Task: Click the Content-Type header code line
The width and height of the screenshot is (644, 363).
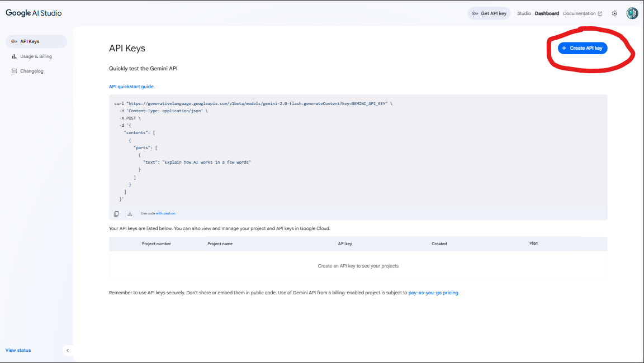Action: point(163,111)
